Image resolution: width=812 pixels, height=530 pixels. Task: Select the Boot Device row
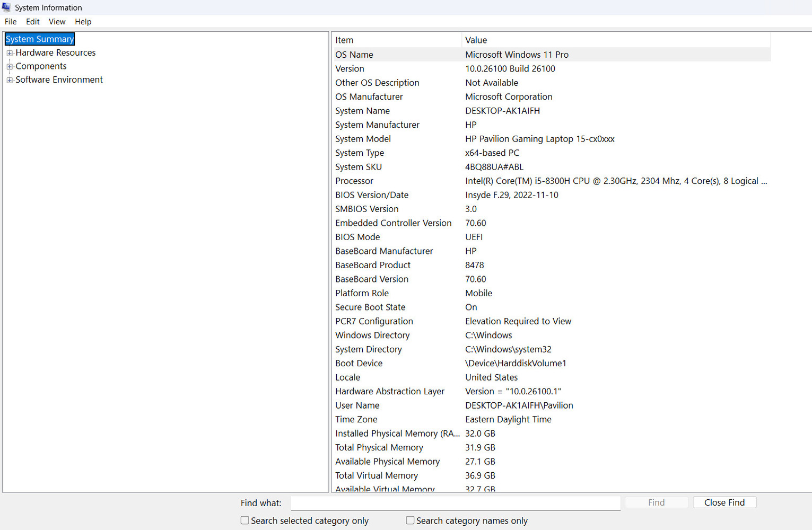coord(552,364)
